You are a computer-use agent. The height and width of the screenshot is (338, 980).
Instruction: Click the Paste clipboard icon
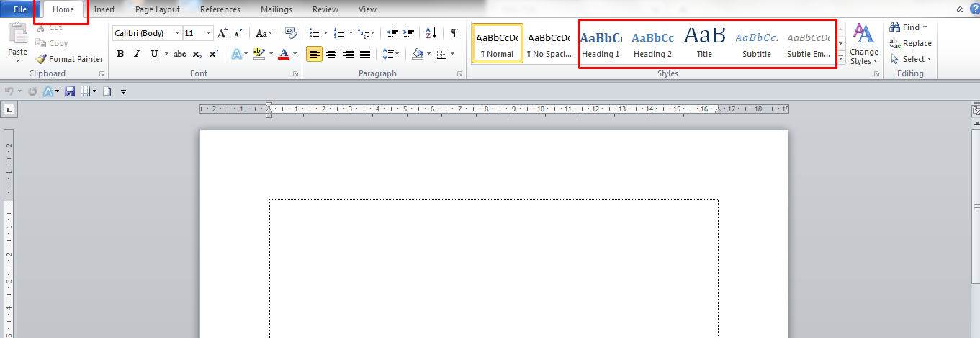(x=17, y=34)
